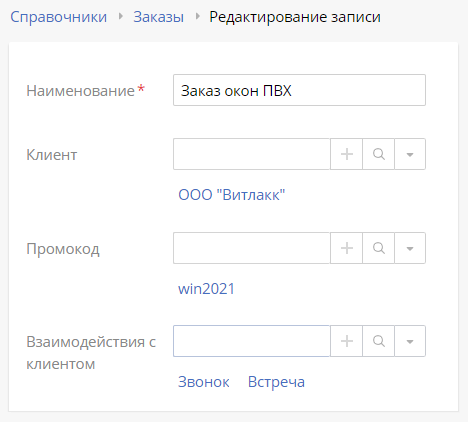Click into the Промокод input field
Viewport: 468px width, 422px height.
coord(252,248)
